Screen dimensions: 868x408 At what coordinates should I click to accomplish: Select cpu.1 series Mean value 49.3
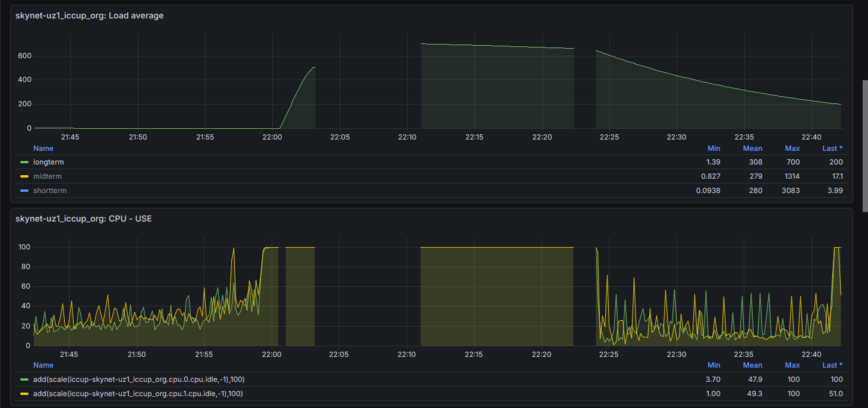click(x=756, y=393)
